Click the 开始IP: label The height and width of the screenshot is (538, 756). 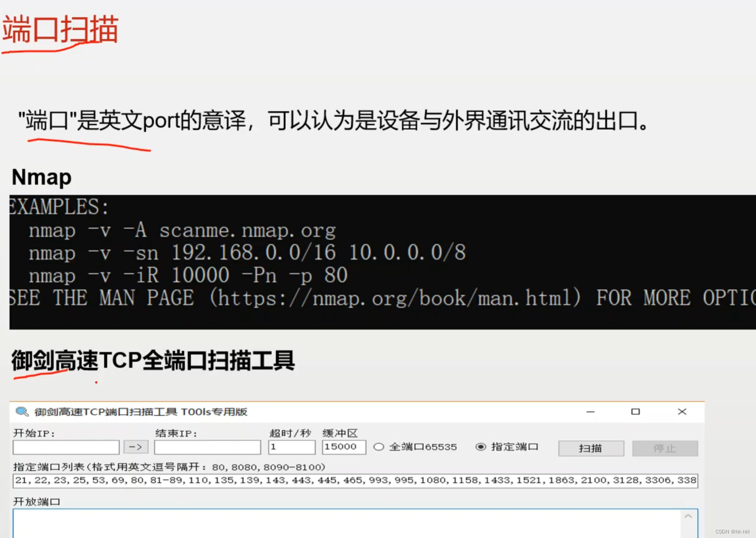coord(34,433)
